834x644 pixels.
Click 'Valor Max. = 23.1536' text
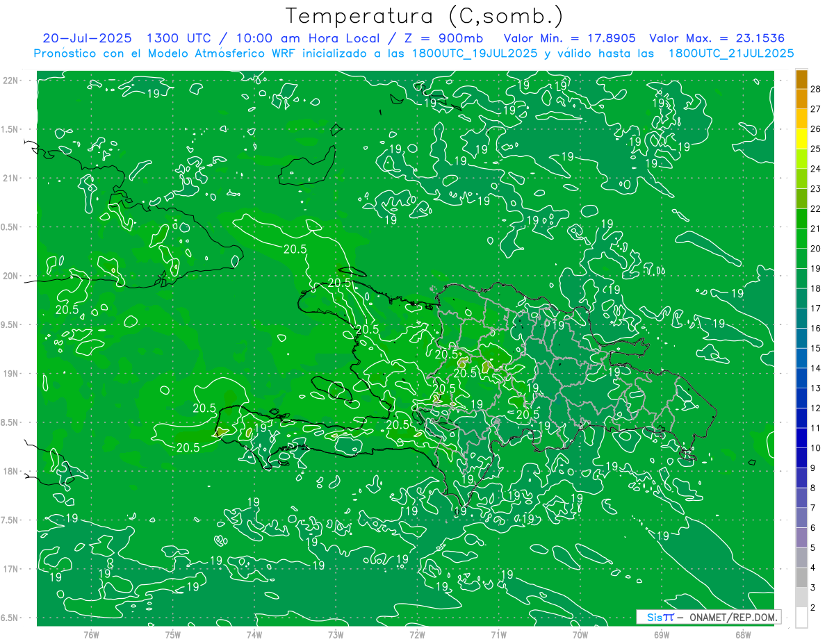click(x=717, y=38)
